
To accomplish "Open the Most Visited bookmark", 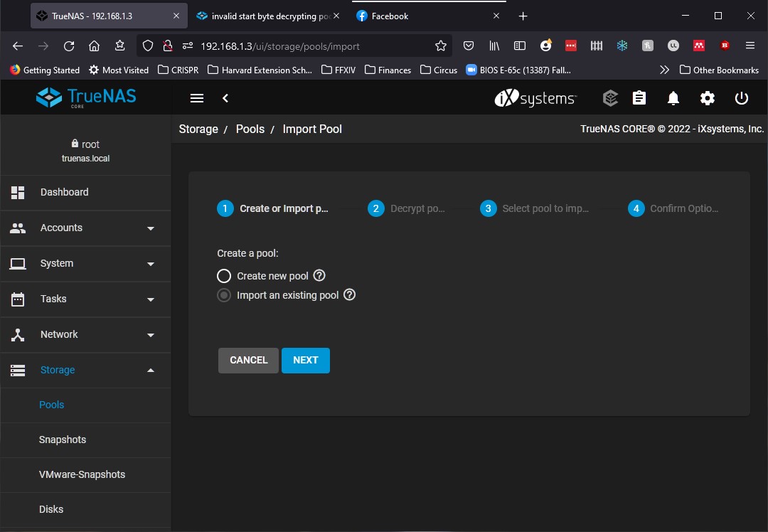I will point(119,70).
